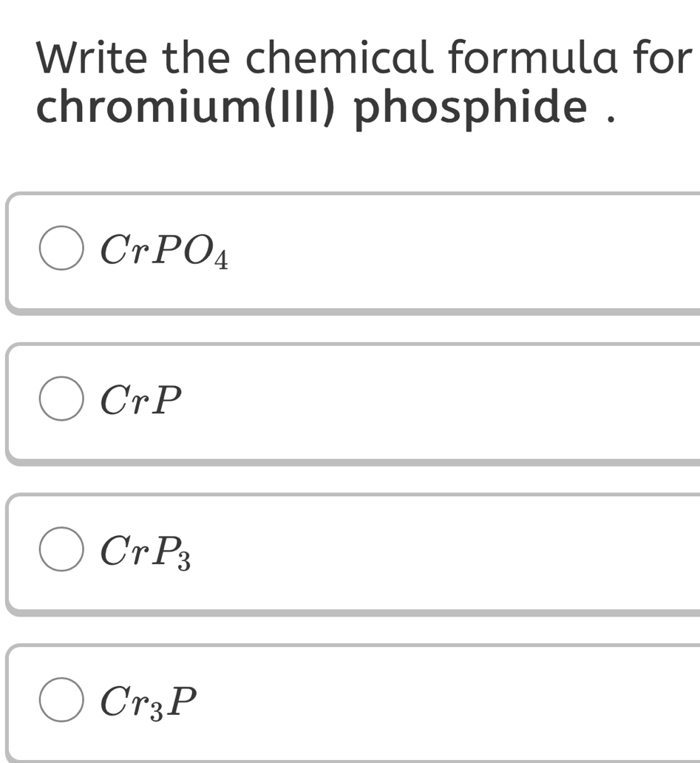Screen dimensions: 700x763
Task: Click the subscript 4 in CrPO4
Action: pyautogui.click(x=221, y=260)
